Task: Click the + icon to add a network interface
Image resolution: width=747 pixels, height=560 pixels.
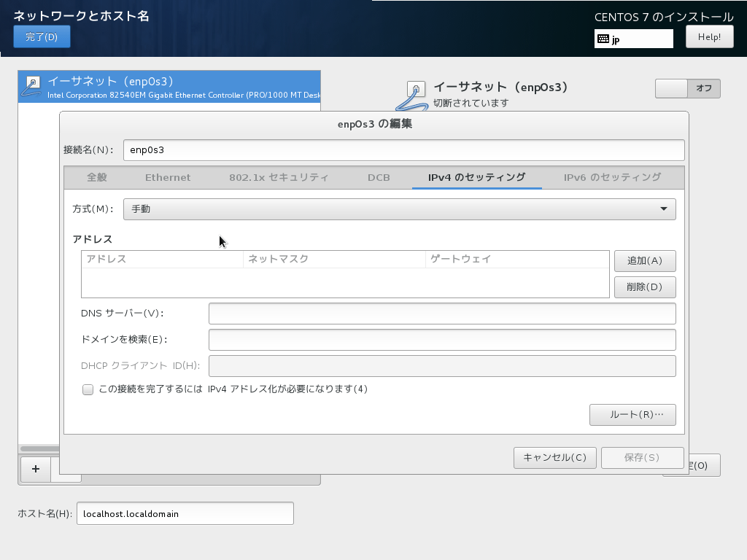Action: [35, 470]
